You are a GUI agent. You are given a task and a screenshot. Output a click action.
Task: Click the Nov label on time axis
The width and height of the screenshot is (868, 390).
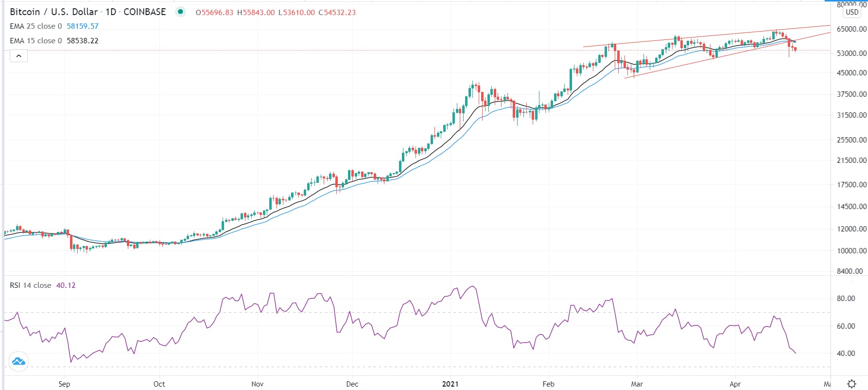(258, 384)
